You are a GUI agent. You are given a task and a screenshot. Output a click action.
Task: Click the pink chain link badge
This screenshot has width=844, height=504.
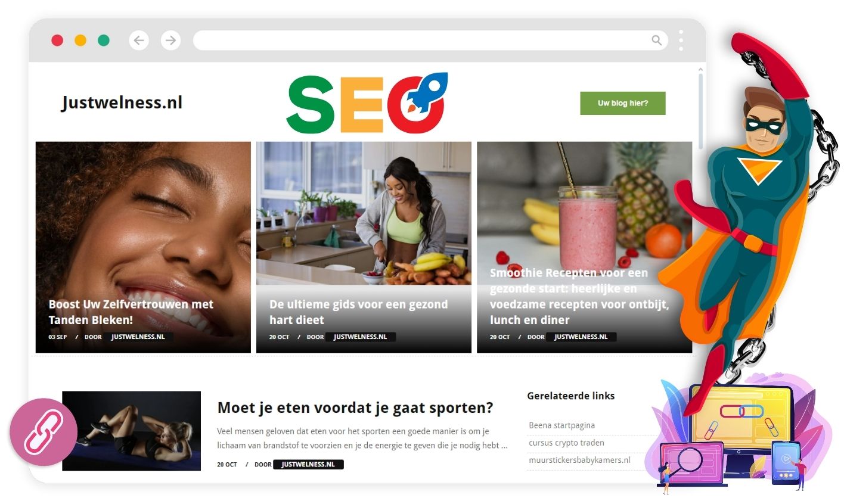tap(44, 432)
